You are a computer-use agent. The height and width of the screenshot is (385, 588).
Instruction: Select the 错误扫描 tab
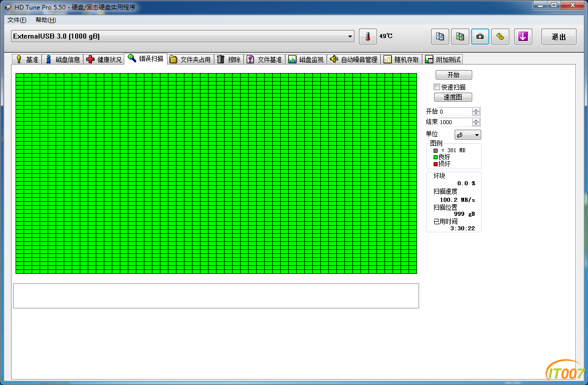point(146,59)
